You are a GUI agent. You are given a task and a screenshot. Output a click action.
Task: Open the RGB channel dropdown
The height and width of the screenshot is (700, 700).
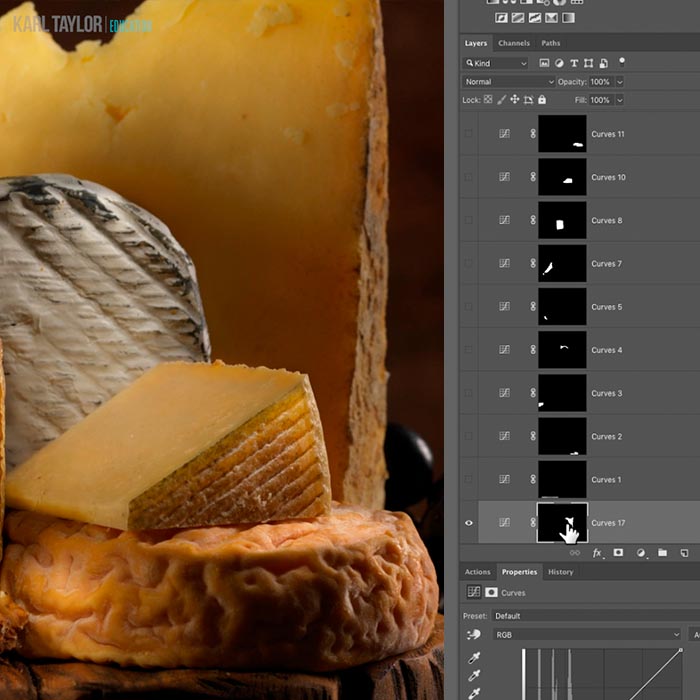click(588, 634)
